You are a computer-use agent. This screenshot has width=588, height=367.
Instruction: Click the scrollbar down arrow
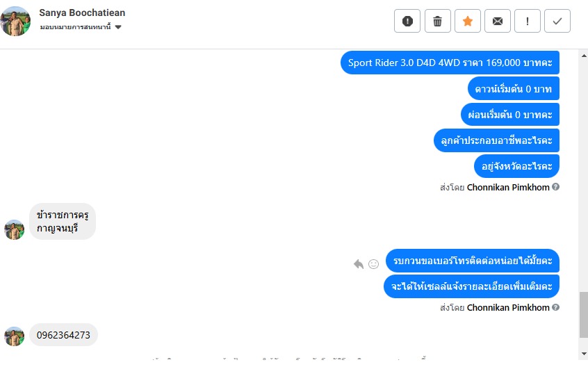click(584, 354)
